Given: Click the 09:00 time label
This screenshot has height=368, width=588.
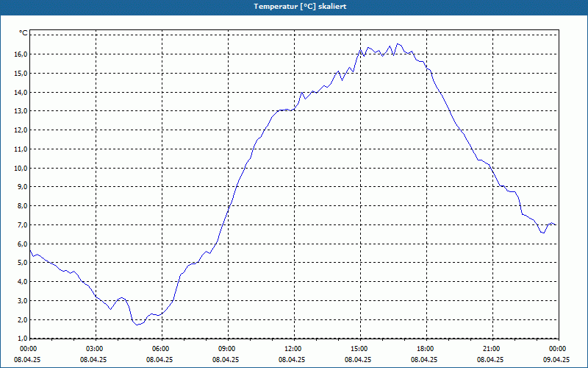Looking at the screenshot, I should click(226, 349).
